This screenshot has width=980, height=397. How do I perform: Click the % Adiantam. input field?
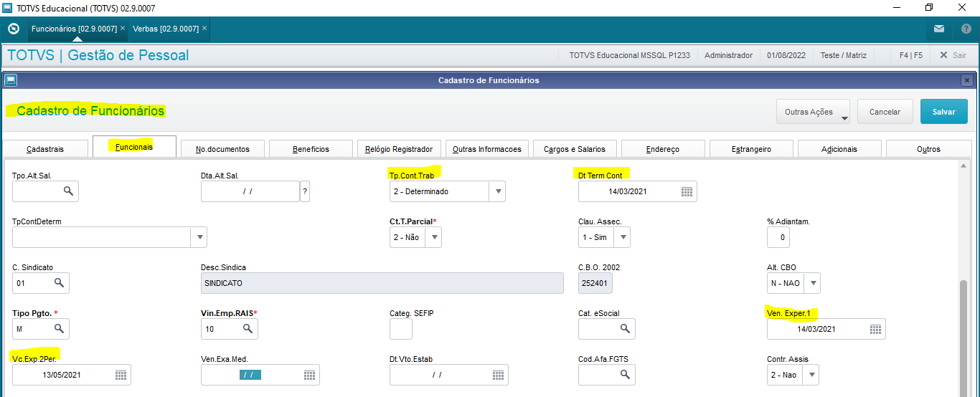coord(778,237)
